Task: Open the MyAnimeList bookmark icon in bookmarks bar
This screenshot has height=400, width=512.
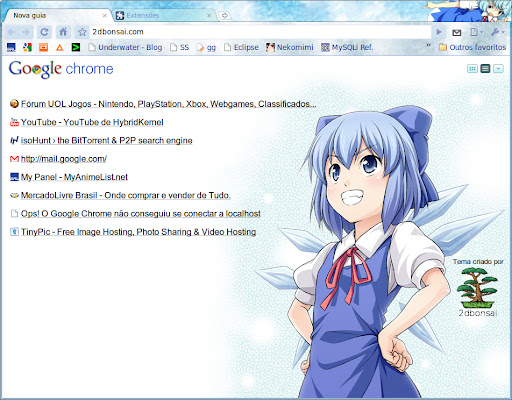Action: pyautogui.click(x=11, y=47)
